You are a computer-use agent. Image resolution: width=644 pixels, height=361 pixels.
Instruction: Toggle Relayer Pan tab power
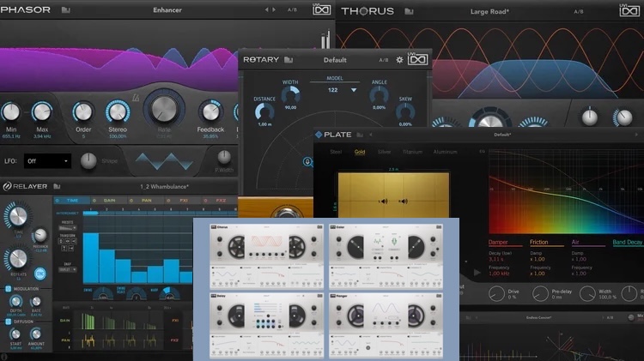pyautogui.click(x=131, y=201)
